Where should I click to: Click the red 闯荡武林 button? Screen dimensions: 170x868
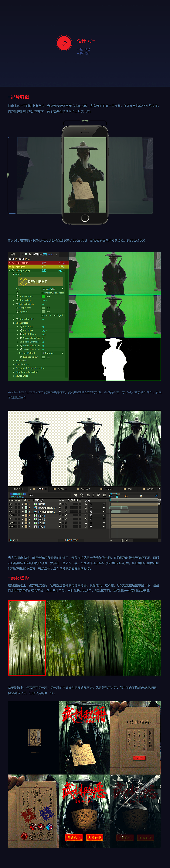74,837
